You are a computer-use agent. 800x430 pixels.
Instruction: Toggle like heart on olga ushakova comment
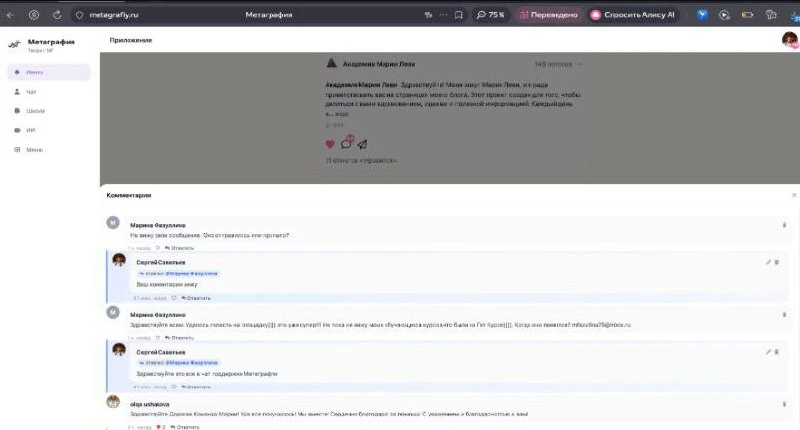(x=159, y=427)
